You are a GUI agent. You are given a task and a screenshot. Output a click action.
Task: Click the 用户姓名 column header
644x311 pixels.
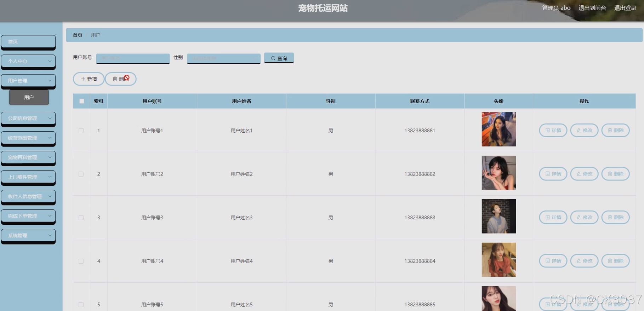point(241,101)
